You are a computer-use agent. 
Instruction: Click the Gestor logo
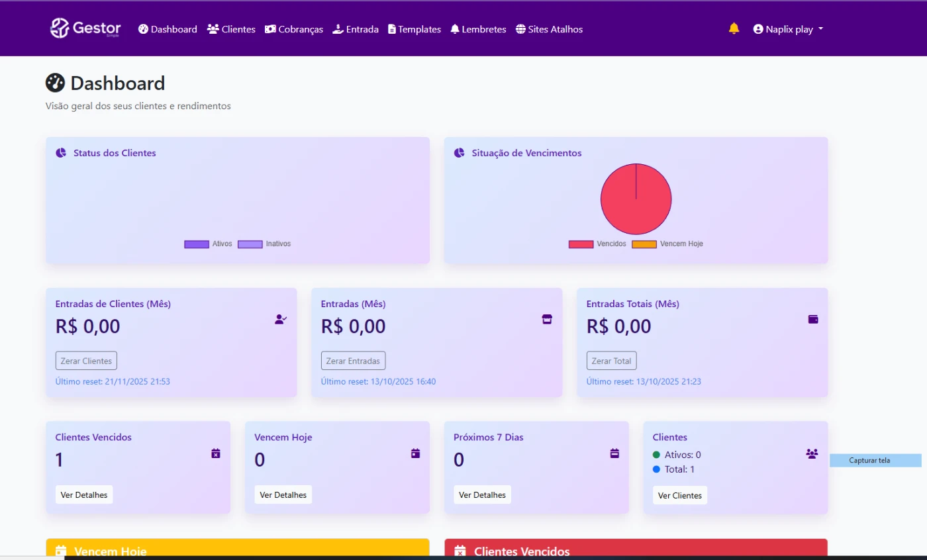86,28
